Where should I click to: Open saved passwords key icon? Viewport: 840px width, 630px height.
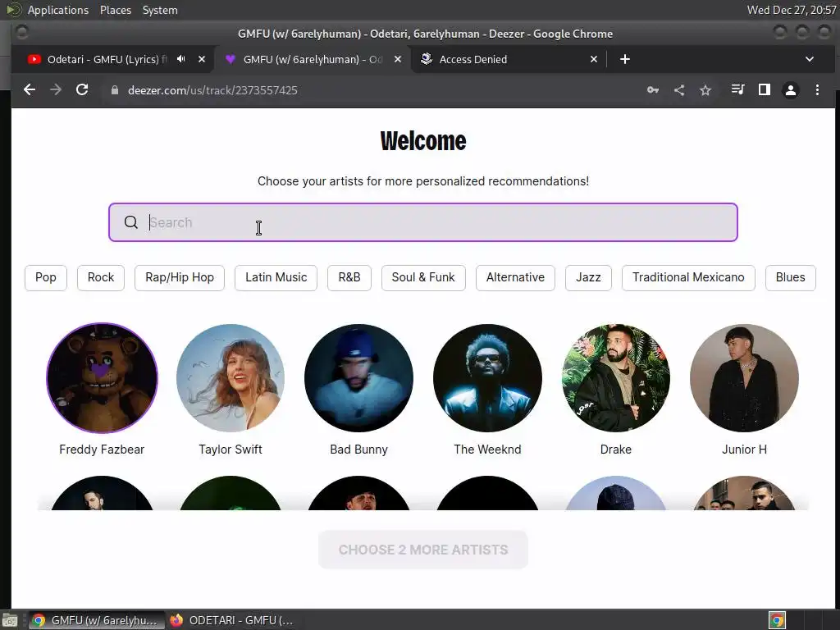pos(652,90)
